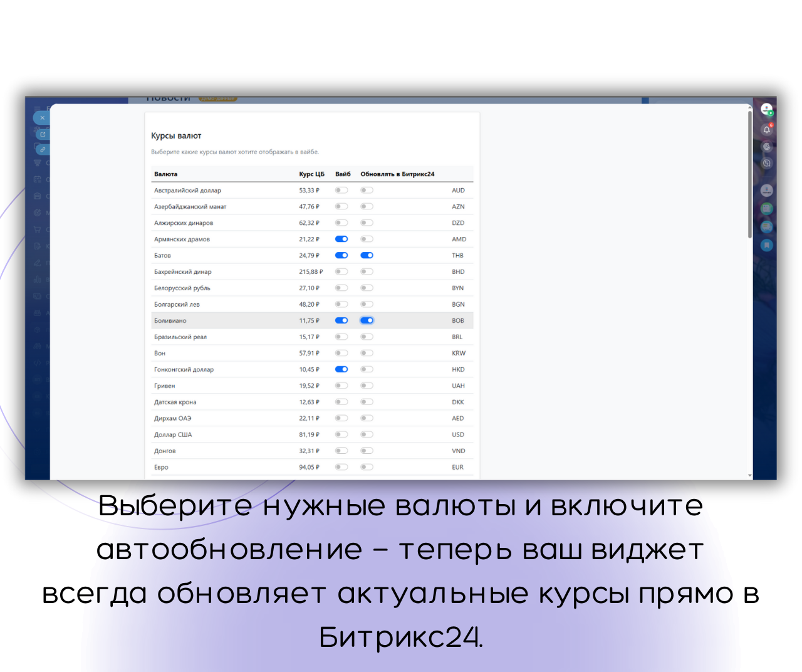Switch off the Вайб toggle for Боливиано
The height and width of the screenshot is (672, 802).
click(x=341, y=320)
